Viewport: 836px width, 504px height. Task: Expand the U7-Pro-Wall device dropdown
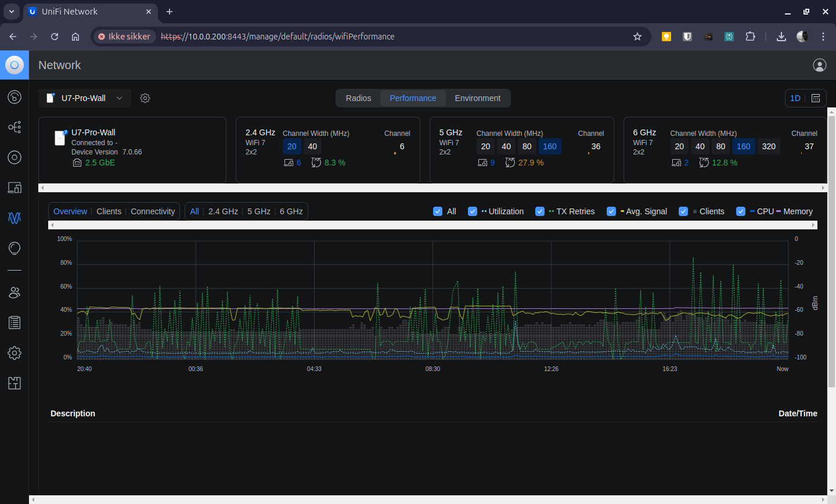pyautogui.click(x=85, y=98)
